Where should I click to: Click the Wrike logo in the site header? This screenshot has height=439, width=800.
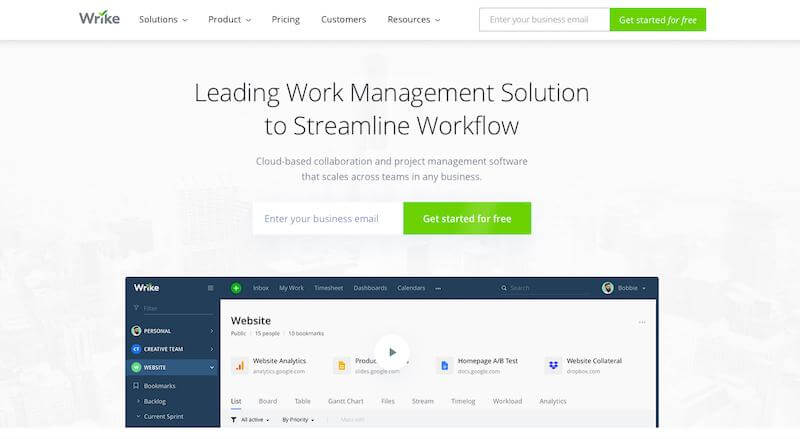pos(99,18)
